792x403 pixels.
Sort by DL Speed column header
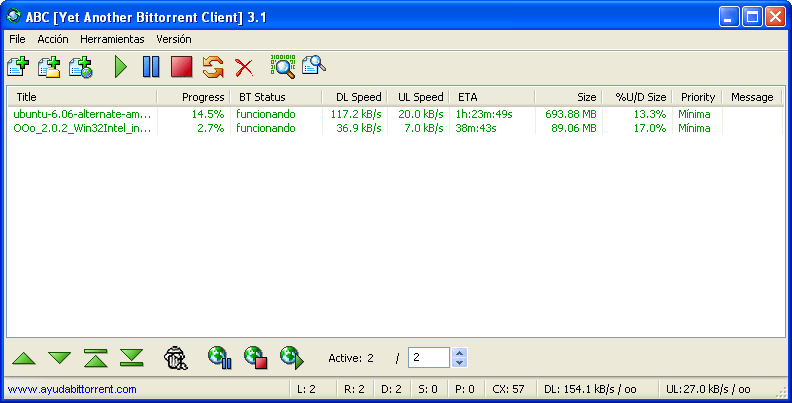(355, 97)
